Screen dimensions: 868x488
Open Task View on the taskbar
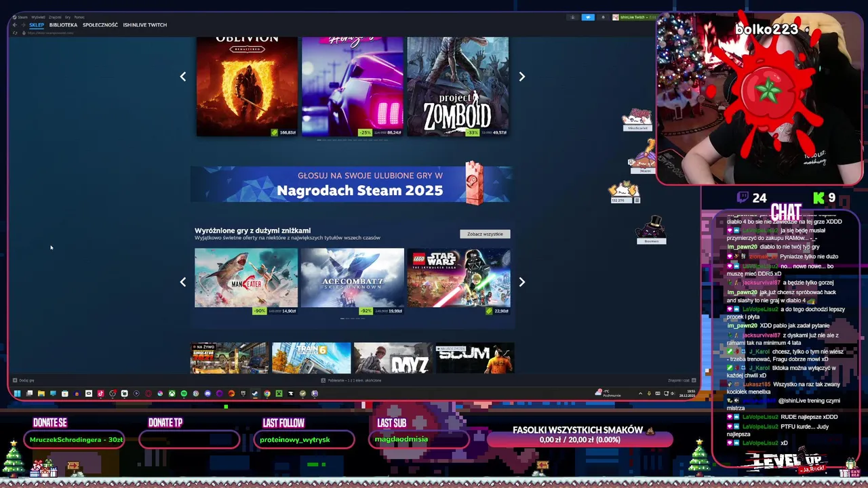tap(29, 393)
